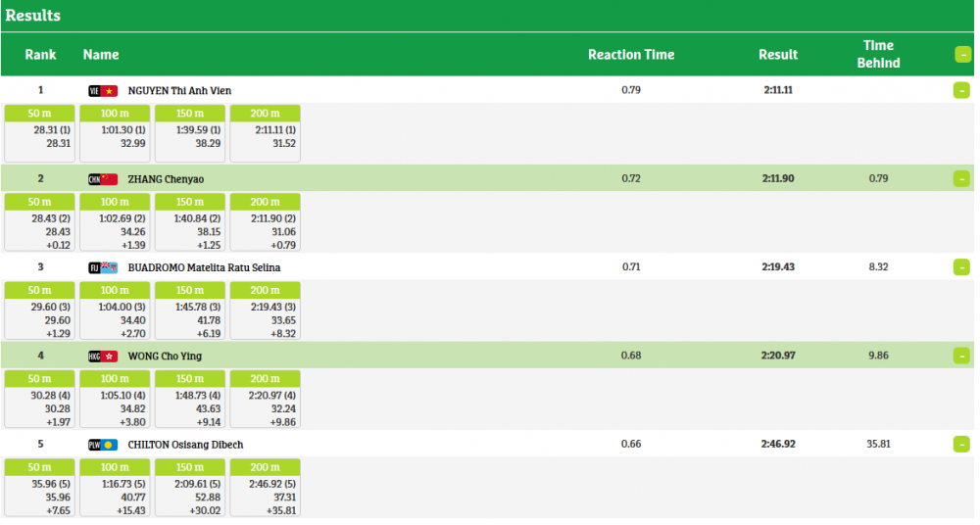This screenshot has height=525, width=980.
Task: Collapse BUADROMO's split times row
Action: (961, 267)
